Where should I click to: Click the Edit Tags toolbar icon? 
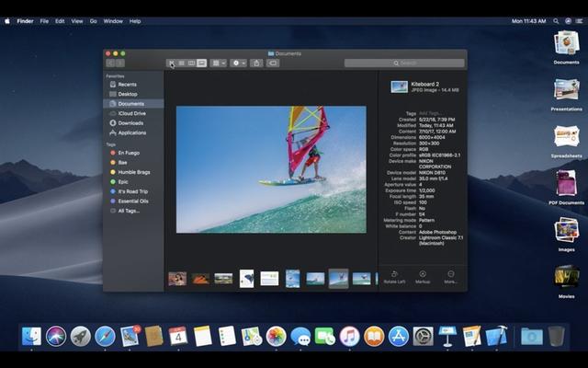(273, 63)
